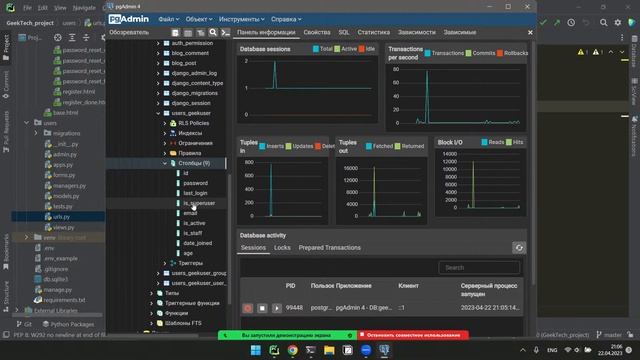Terminate session 99448 with red icon
Screen dimensions: 640x360
point(247,308)
